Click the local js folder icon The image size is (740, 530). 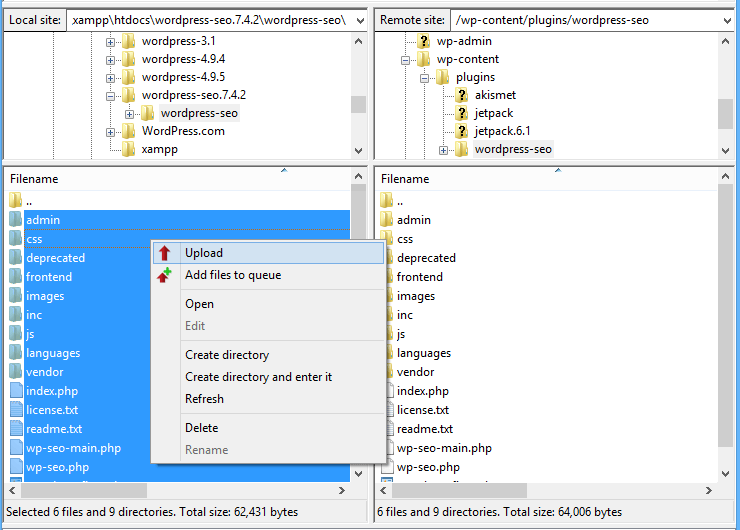coord(16,334)
